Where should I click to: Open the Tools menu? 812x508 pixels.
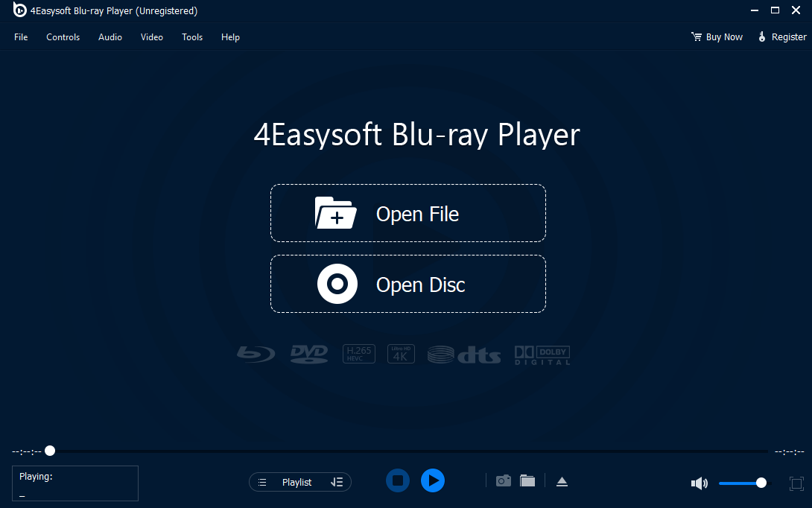coord(191,36)
